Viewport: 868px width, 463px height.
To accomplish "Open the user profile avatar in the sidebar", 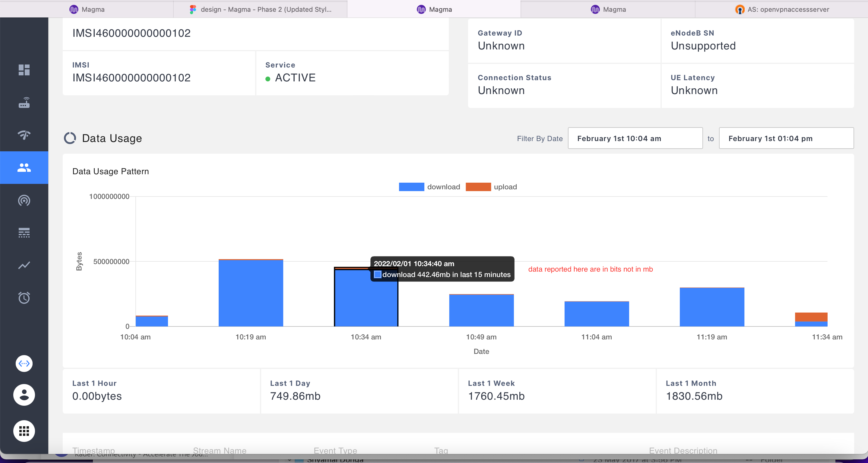I will [x=24, y=395].
